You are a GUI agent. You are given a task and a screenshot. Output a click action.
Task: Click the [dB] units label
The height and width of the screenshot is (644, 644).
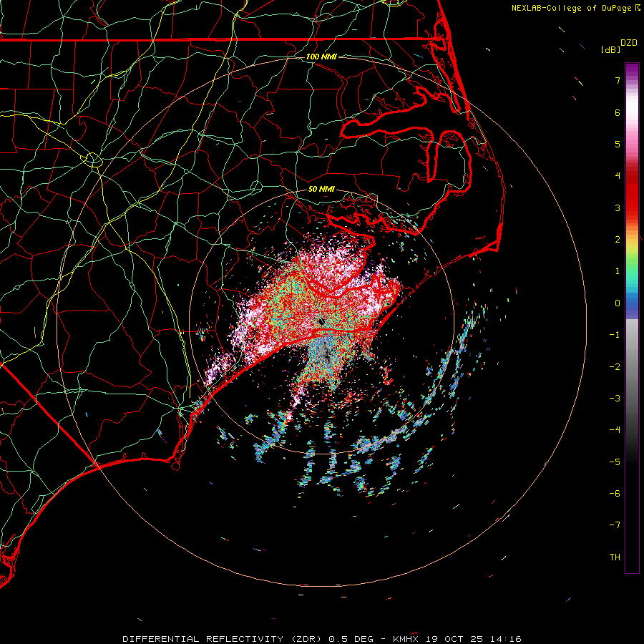click(x=610, y=50)
